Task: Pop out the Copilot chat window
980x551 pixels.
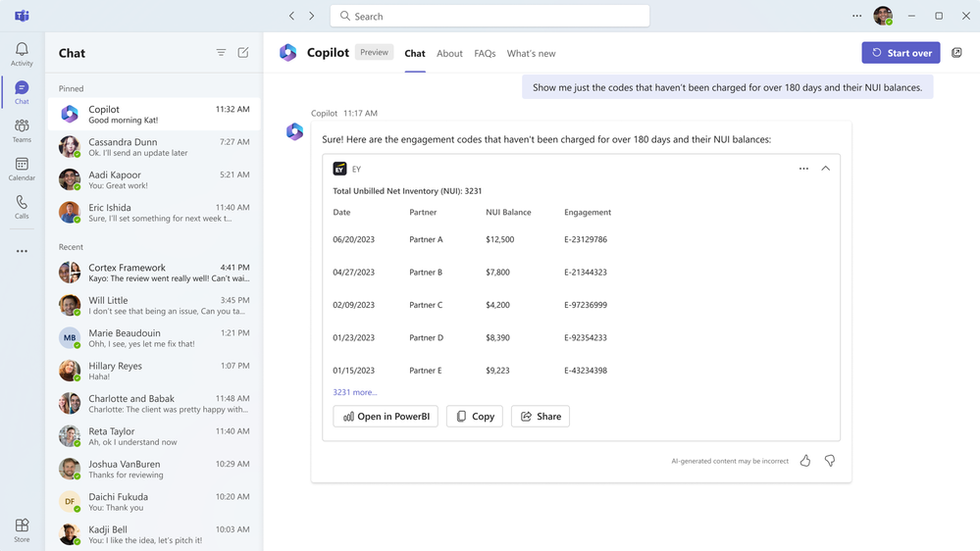Action: 957,53
